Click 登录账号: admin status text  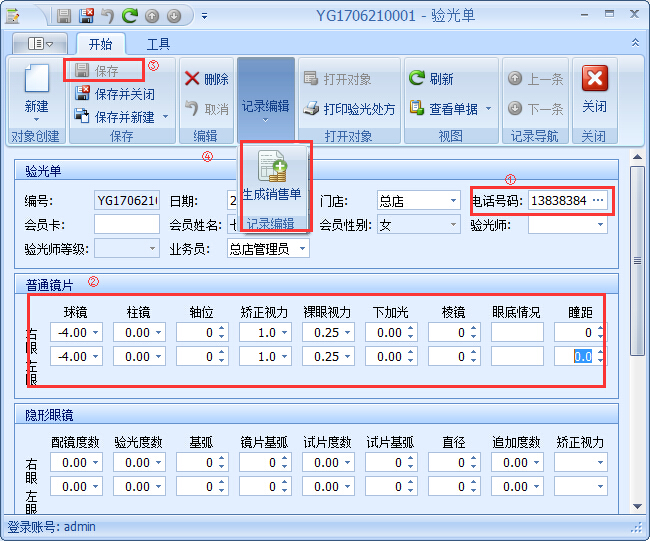(51, 527)
